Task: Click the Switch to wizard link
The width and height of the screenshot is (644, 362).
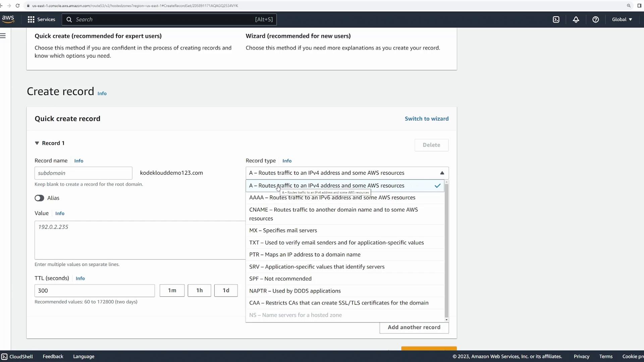Action: [426, 119]
